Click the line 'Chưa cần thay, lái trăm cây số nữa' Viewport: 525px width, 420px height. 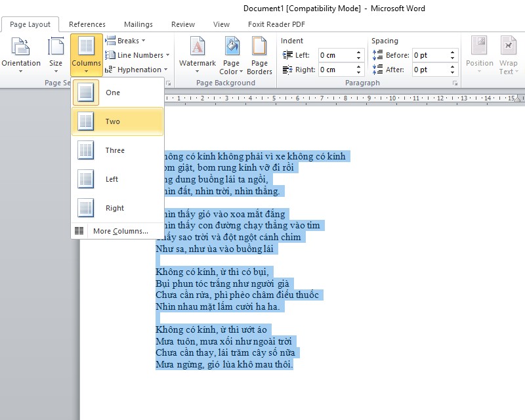[225, 352]
